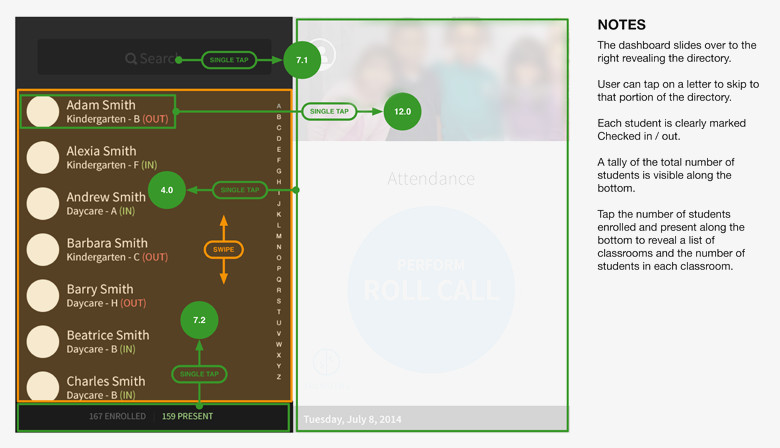Skip to letter B in the alphabet index
Screen dimensions: 780x448
[x=279, y=117]
